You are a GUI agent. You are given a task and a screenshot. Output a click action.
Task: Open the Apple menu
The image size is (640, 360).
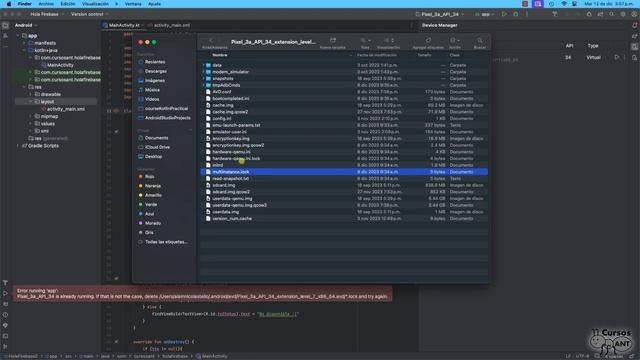pyautogui.click(x=9, y=4)
